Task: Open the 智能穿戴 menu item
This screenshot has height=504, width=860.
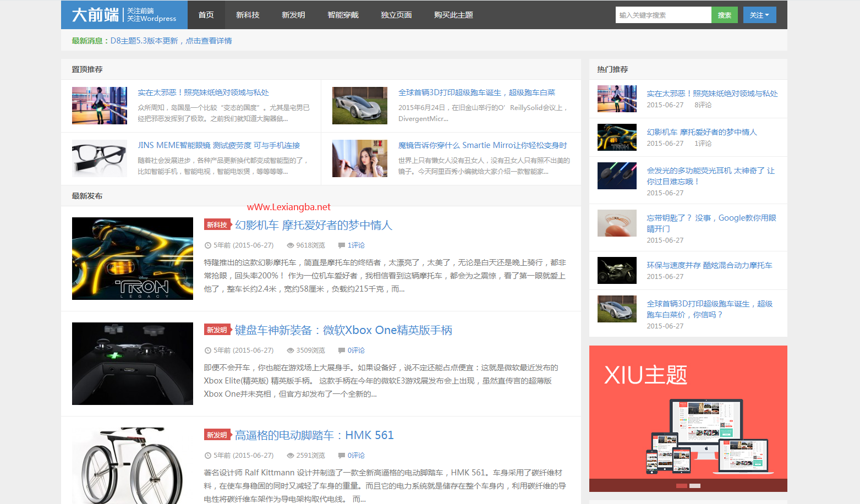Action: click(343, 15)
